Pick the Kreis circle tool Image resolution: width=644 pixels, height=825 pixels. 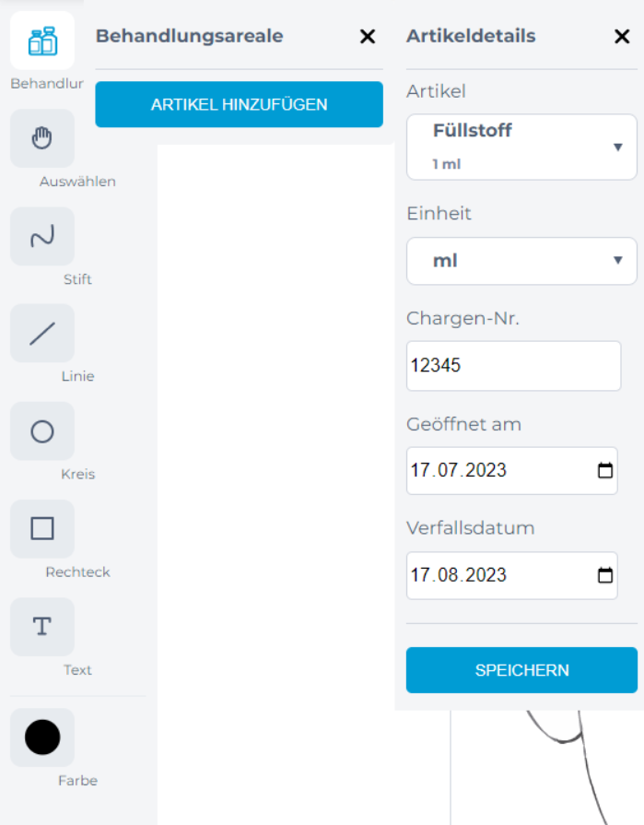coord(42,431)
